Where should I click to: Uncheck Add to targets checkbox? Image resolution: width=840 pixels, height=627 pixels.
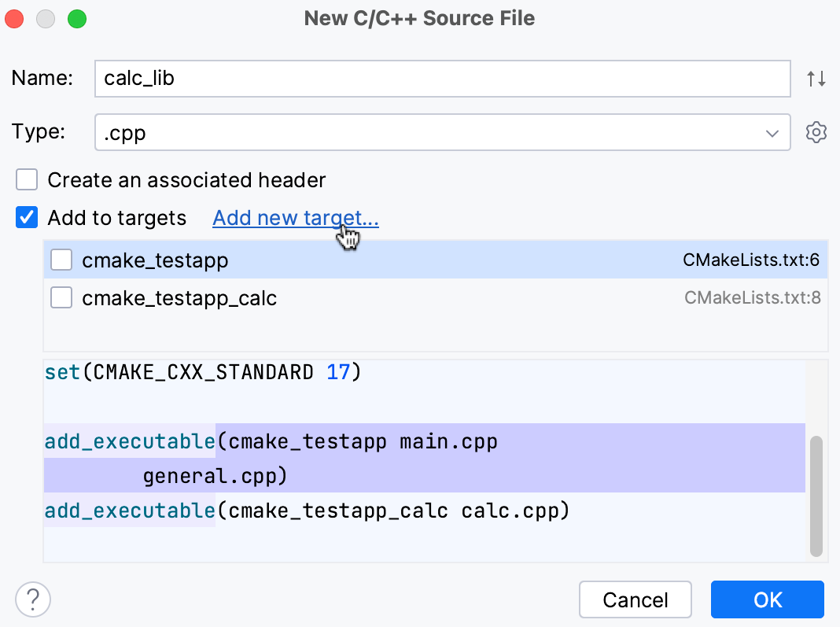(x=28, y=218)
